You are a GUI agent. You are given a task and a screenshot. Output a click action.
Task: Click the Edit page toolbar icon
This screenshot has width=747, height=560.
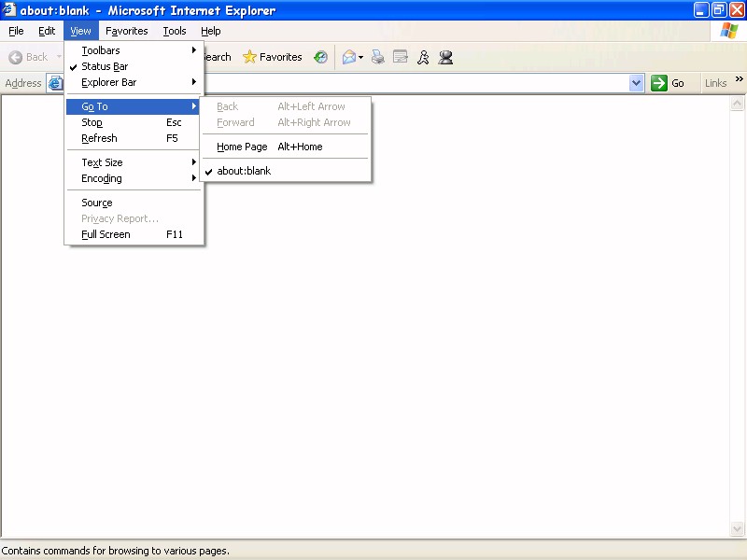pos(401,57)
